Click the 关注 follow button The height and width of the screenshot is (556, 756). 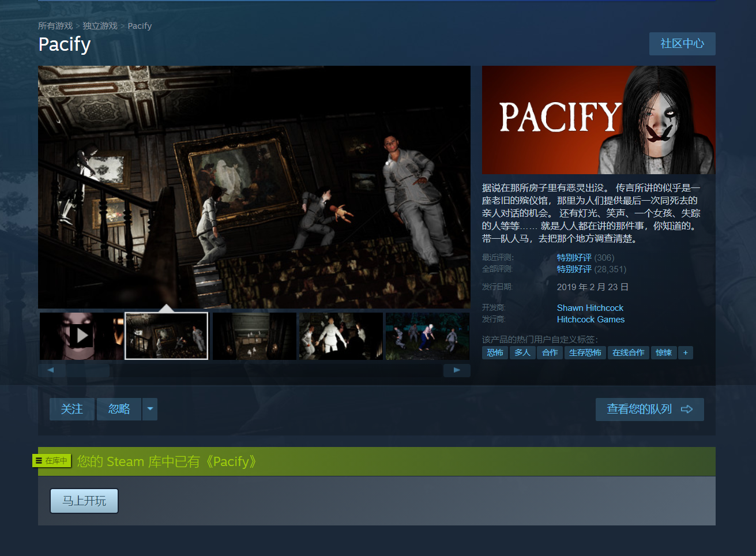72,409
